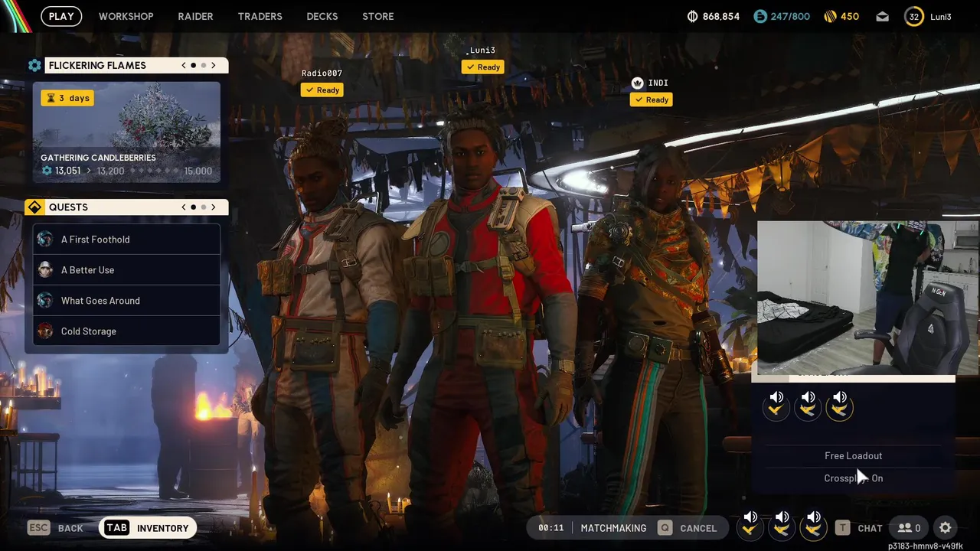
Task: Open the TRADERS tab
Action: [x=260, y=16]
